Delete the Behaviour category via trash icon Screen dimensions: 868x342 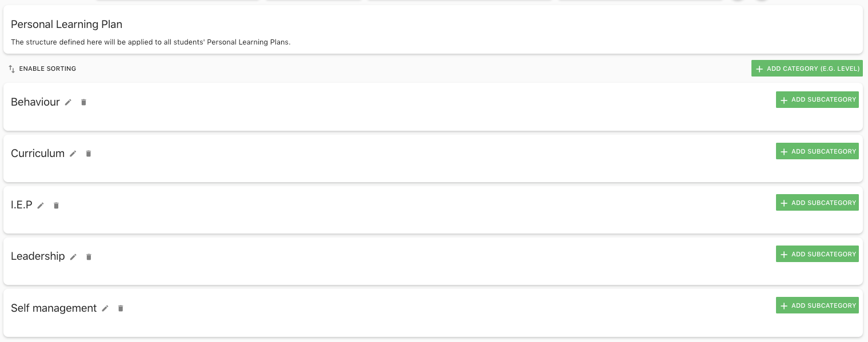tap(83, 102)
